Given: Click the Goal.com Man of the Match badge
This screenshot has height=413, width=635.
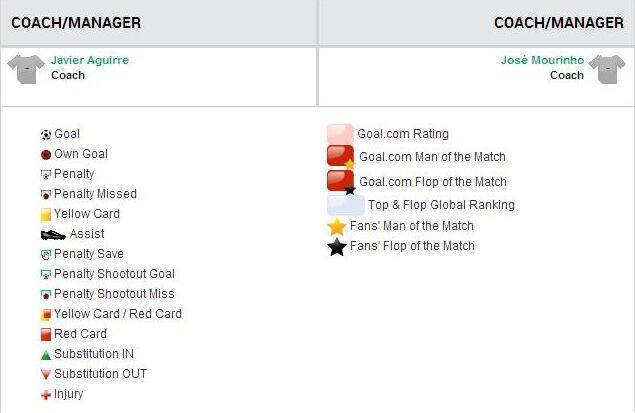Looking at the screenshot, I should point(341,157).
